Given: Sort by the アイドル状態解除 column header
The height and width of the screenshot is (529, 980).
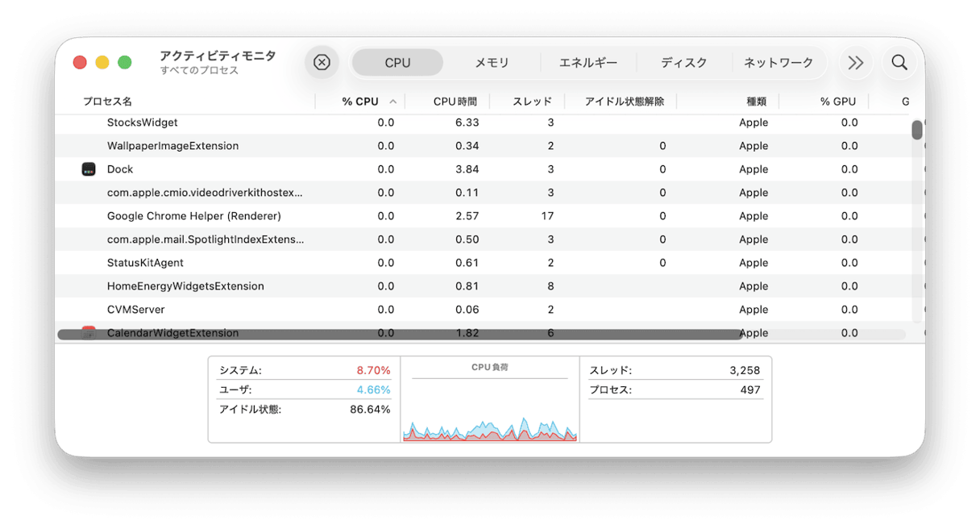Looking at the screenshot, I should [625, 102].
